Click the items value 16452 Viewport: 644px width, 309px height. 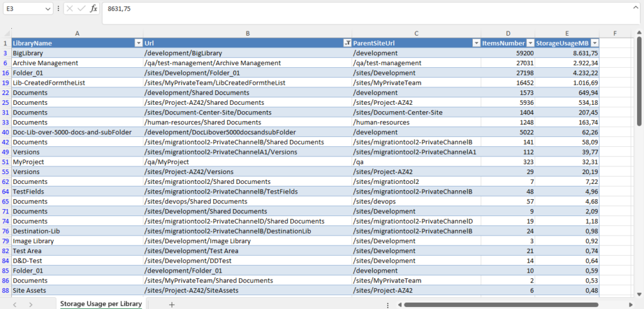click(x=508, y=82)
